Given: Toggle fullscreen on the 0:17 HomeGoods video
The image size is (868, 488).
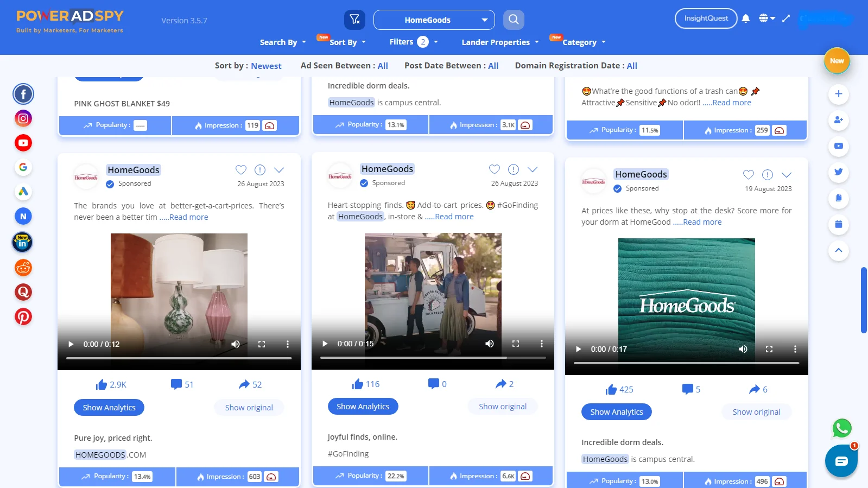Looking at the screenshot, I should [x=769, y=349].
